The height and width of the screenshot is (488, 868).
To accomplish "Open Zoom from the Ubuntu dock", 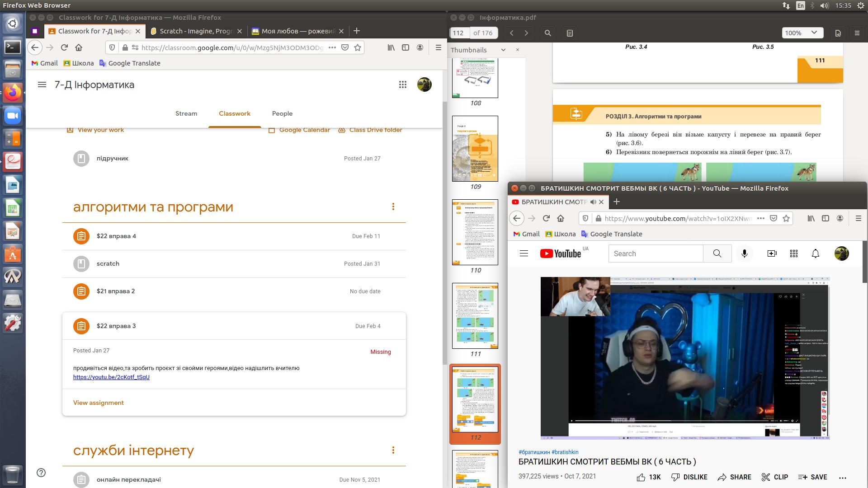I will pos(13,116).
